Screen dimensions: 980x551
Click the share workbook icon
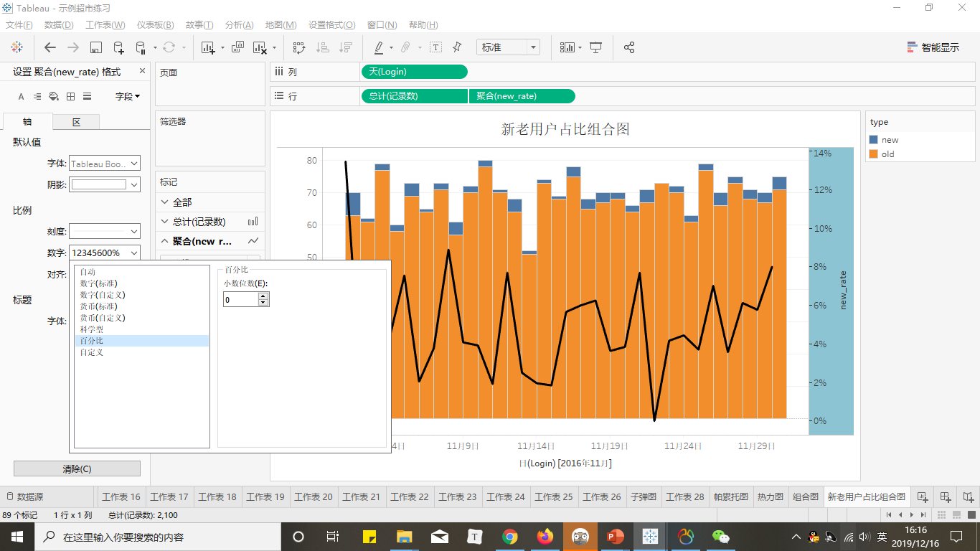pos(629,47)
